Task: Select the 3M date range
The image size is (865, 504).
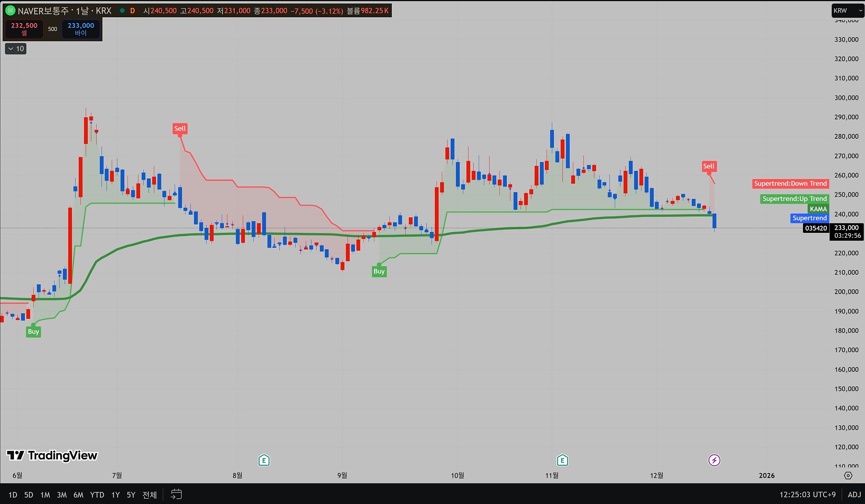Action: (x=62, y=495)
